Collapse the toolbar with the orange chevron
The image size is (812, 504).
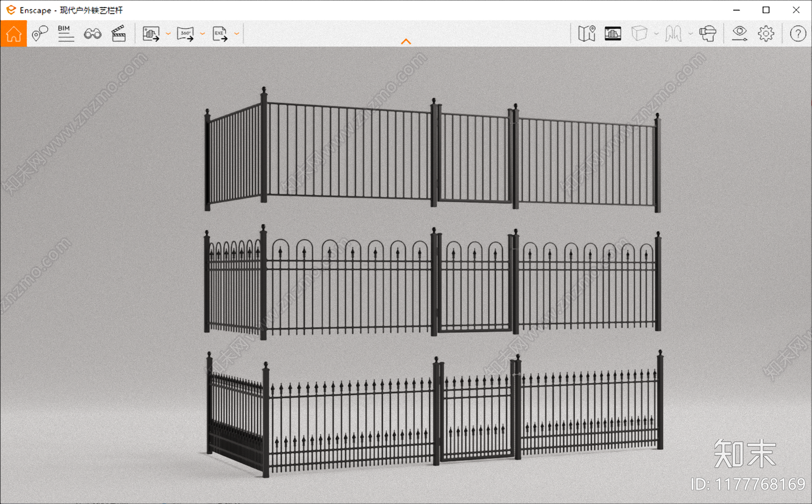click(x=406, y=42)
